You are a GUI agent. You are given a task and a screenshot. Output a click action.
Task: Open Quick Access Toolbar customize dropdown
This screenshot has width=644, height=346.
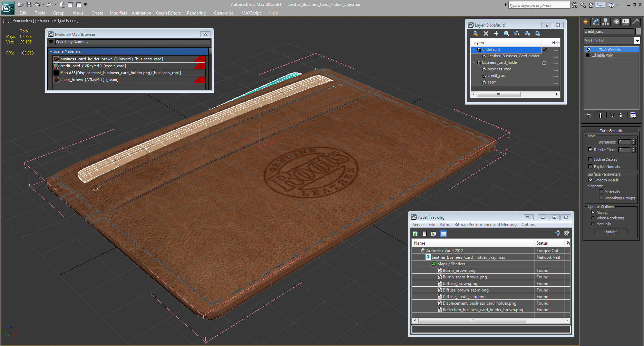pyautogui.click(x=86, y=4)
